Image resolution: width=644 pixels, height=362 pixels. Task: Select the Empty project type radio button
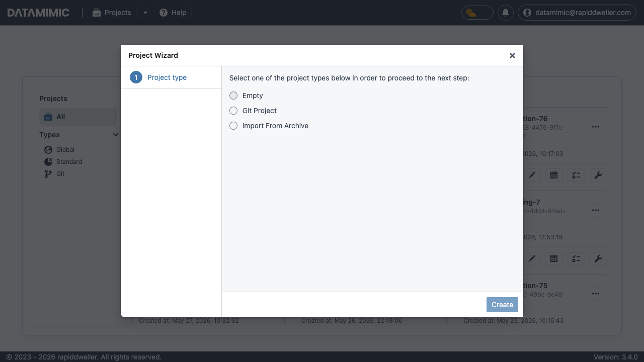click(233, 96)
